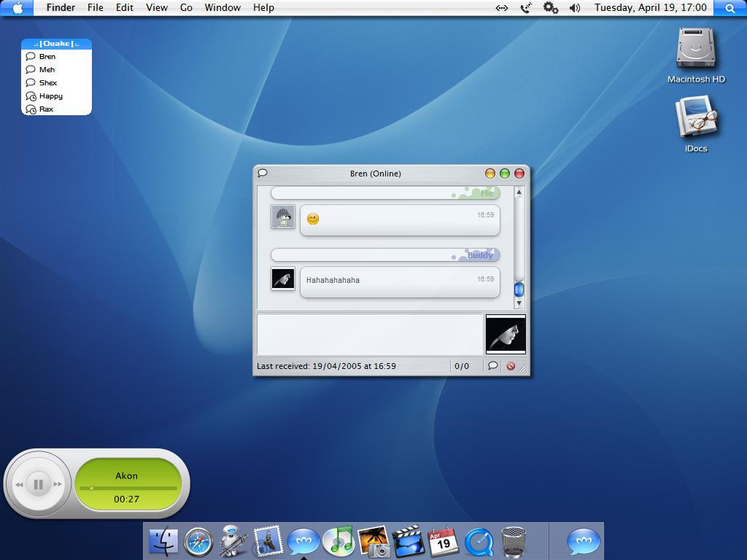Screen dimensions: 747x560
Task: Launch QuickTime Player from the dock
Action: [x=479, y=542]
